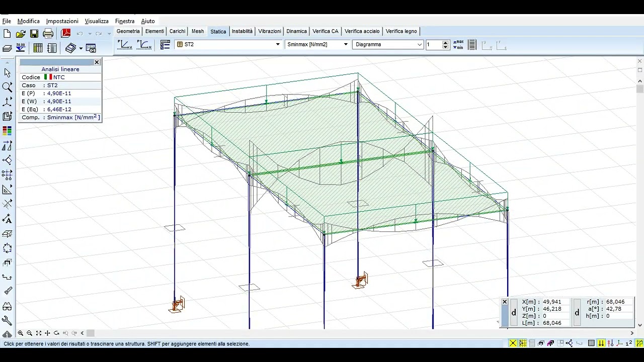Switch to the Vibrazioni tab
Image resolution: width=644 pixels, height=362 pixels.
pyautogui.click(x=270, y=31)
